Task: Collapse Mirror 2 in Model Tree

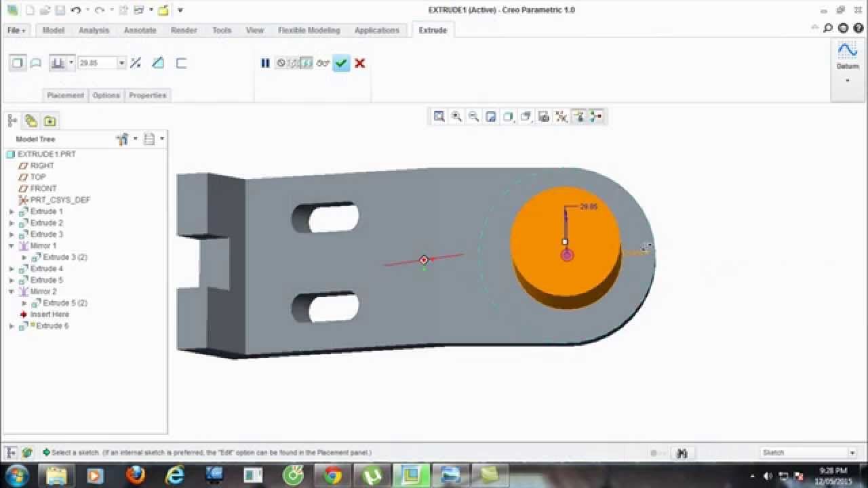Action: [12, 291]
